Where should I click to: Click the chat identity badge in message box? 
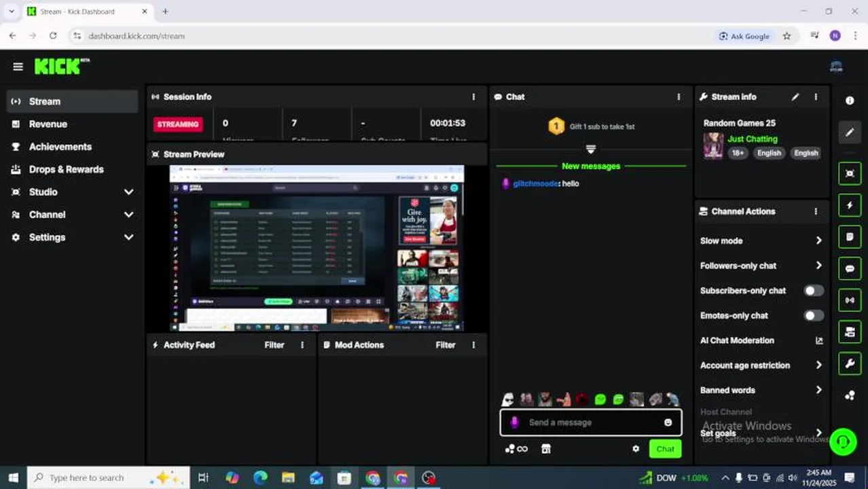pos(514,422)
